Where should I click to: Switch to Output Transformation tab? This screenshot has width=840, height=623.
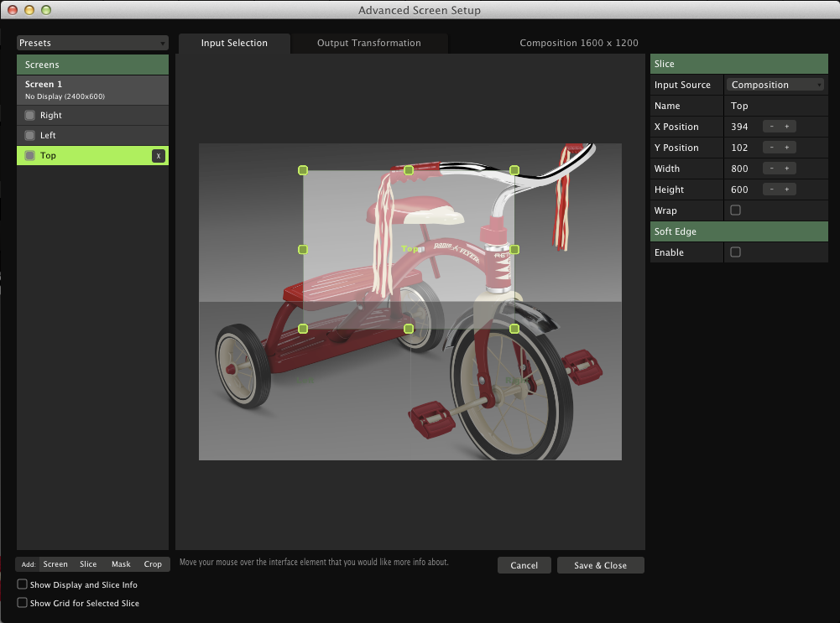pyautogui.click(x=368, y=44)
